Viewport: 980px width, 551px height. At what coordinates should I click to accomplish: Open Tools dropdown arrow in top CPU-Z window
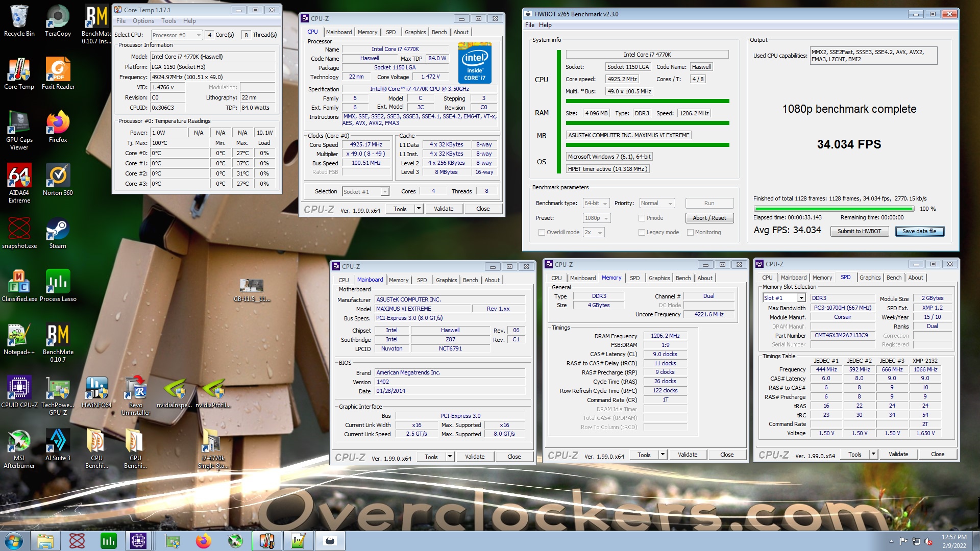(419, 208)
